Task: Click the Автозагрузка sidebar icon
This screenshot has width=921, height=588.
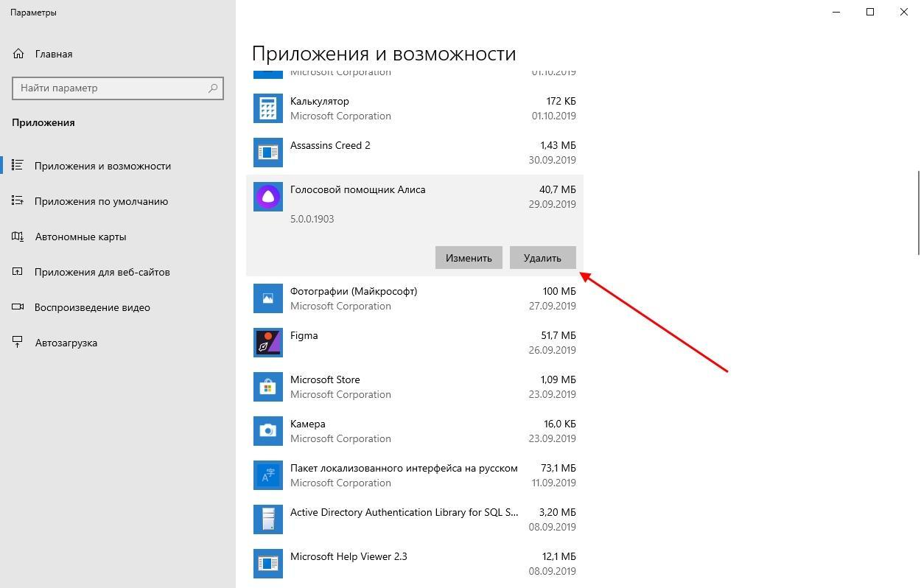Action: (18, 343)
